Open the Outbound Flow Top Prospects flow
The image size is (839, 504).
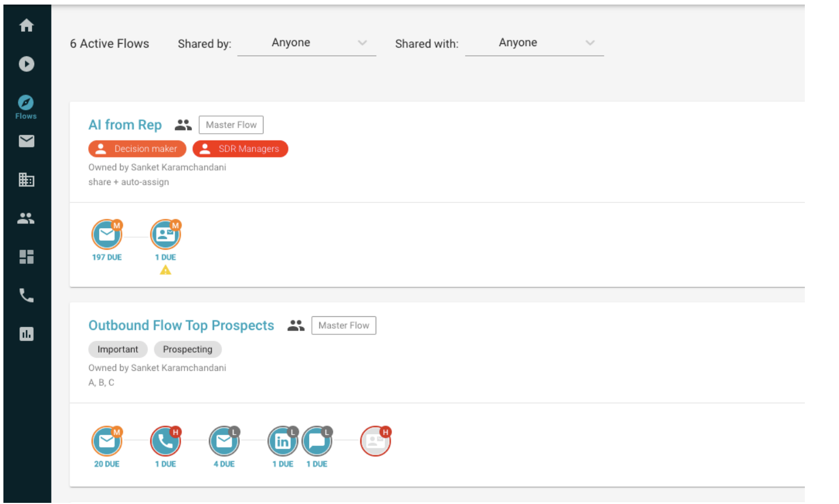[181, 325]
